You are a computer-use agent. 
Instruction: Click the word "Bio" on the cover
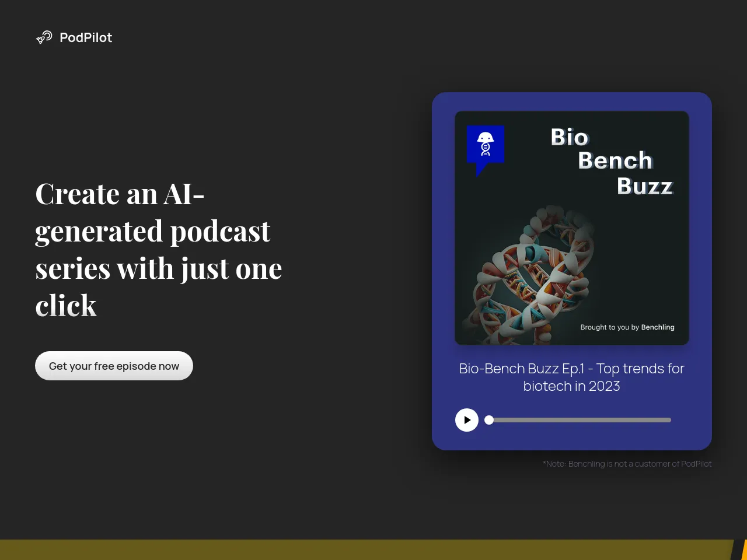pyautogui.click(x=570, y=138)
